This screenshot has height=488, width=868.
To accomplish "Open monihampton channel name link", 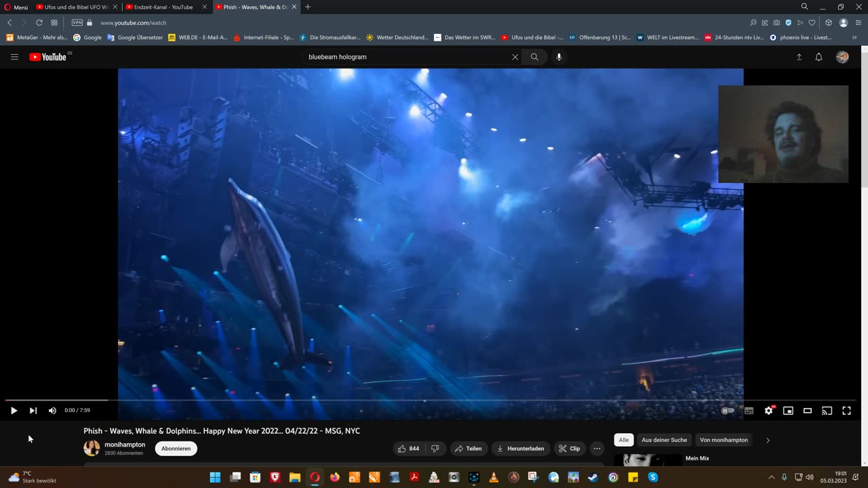I will (125, 445).
